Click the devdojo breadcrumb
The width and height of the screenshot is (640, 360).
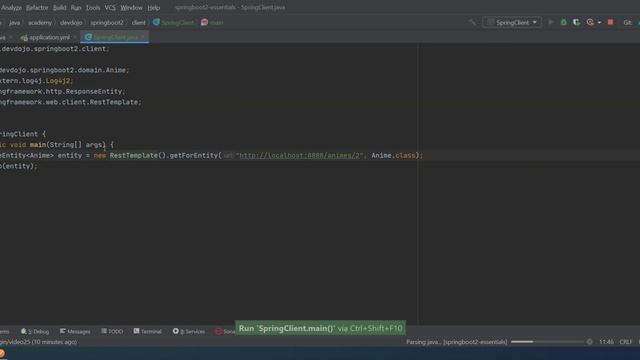pos(71,23)
